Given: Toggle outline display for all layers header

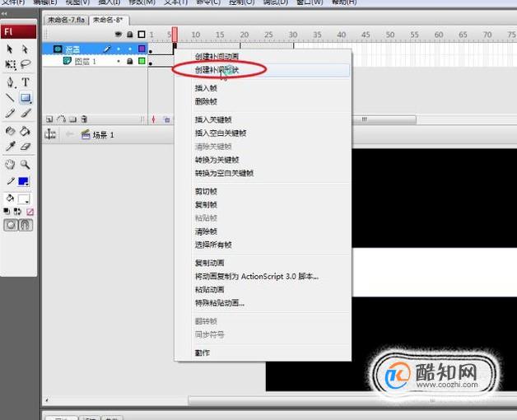Looking at the screenshot, I should point(142,35).
